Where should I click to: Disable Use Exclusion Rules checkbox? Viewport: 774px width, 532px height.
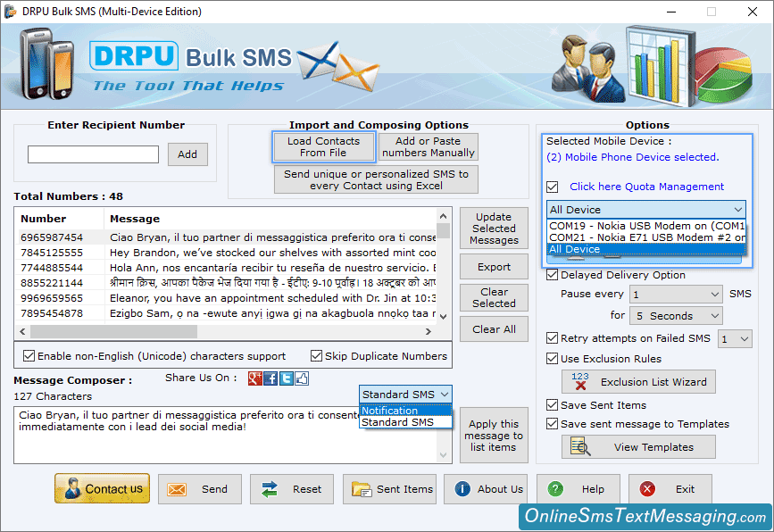click(x=553, y=359)
